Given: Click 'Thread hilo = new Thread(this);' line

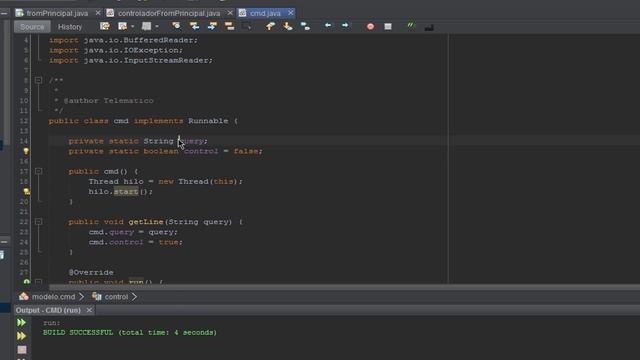Looking at the screenshot, I should click(x=165, y=181).
